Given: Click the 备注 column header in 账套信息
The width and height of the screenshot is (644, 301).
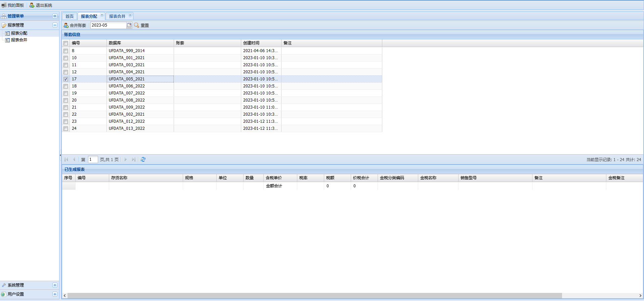Looking at the screenshot, I should (332, 43).
